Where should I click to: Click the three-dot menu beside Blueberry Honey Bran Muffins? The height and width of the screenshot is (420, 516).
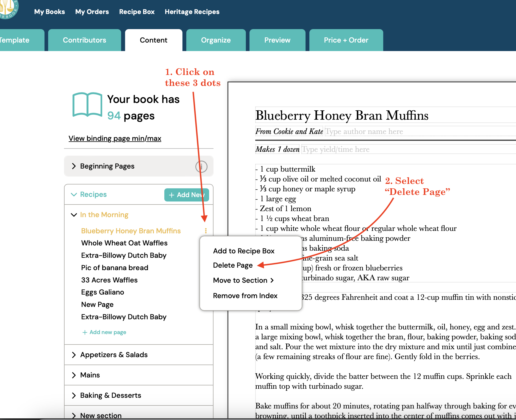click(x=206, y=231)
